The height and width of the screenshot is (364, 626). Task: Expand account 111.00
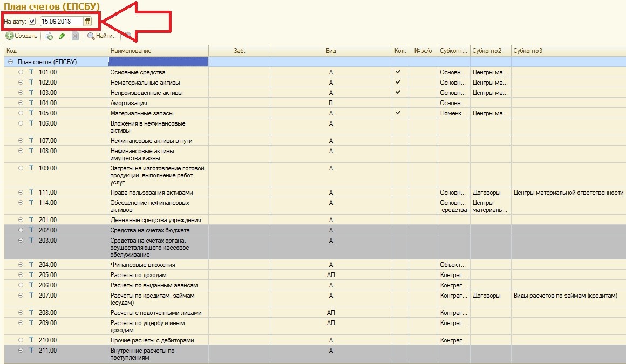point(21,193)
